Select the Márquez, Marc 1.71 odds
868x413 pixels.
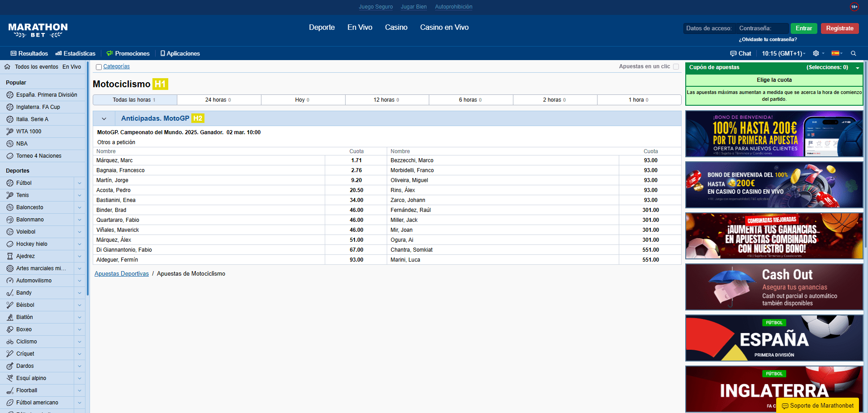(x=356, y=160)
